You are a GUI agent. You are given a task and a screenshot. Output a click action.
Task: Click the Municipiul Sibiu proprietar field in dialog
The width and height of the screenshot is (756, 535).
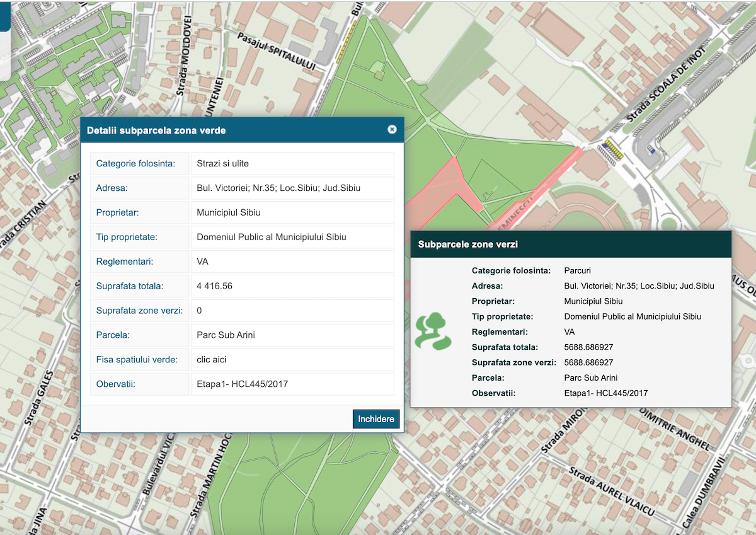pos(228,212)
